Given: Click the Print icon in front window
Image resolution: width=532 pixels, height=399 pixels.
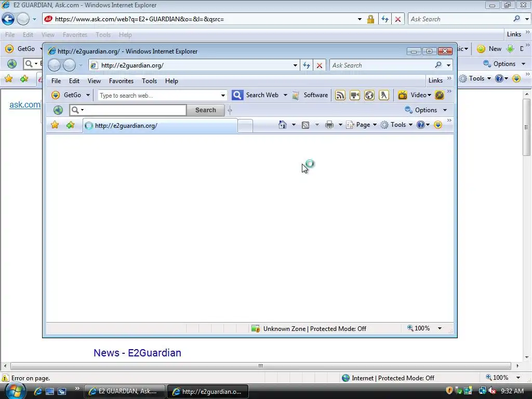Looking at the screenshot, I should (329, 125).
